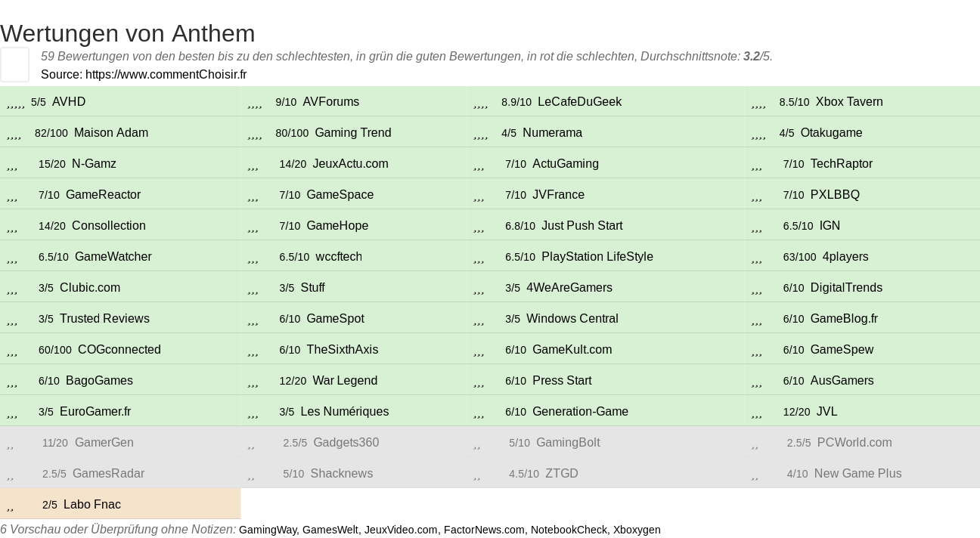Screen dimensions: 980x538
Task: Open AusGamers review
Action: coord(842,381)
